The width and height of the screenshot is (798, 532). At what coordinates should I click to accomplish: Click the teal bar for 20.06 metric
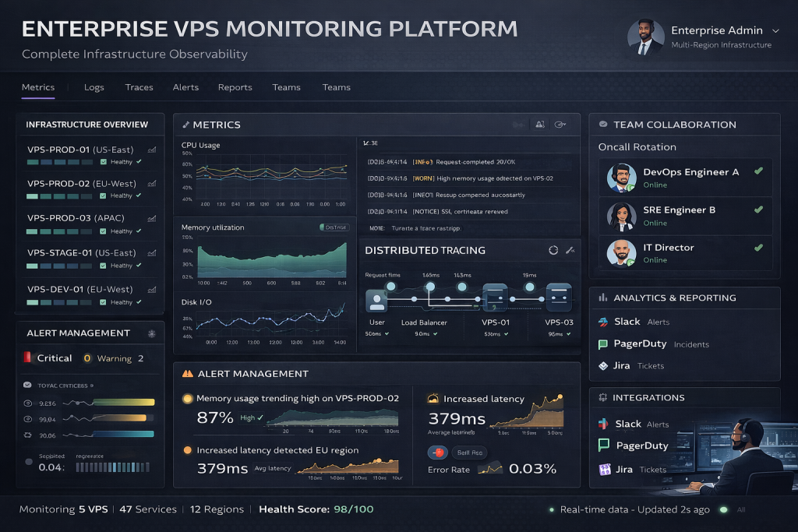click(124, 434)
